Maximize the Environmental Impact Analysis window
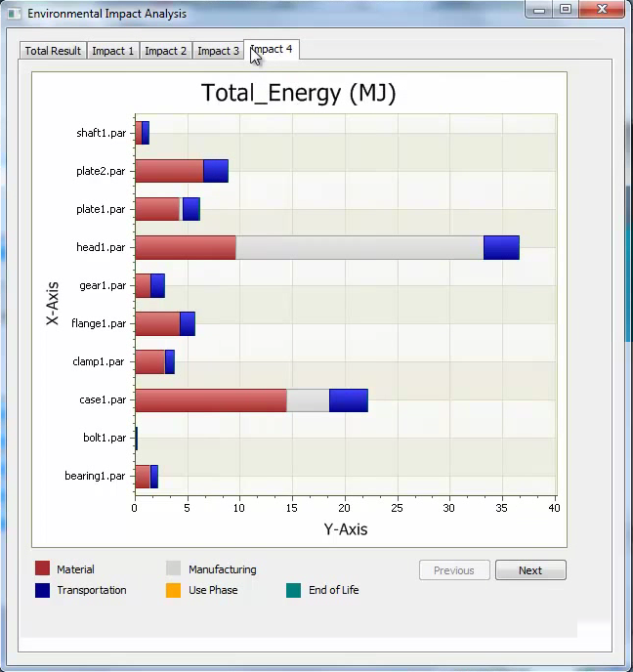This screenshot has width=633, height=672. pos(565,10)
